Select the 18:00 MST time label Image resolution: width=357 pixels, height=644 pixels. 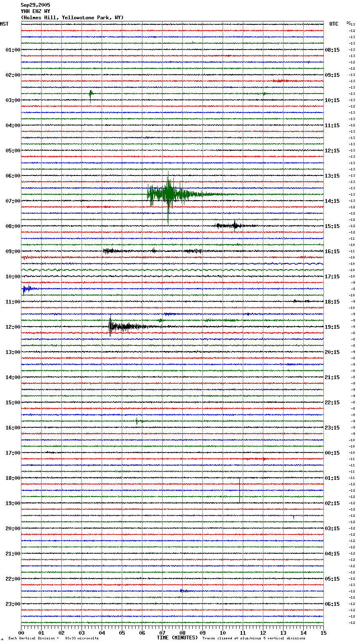point(13,478)
